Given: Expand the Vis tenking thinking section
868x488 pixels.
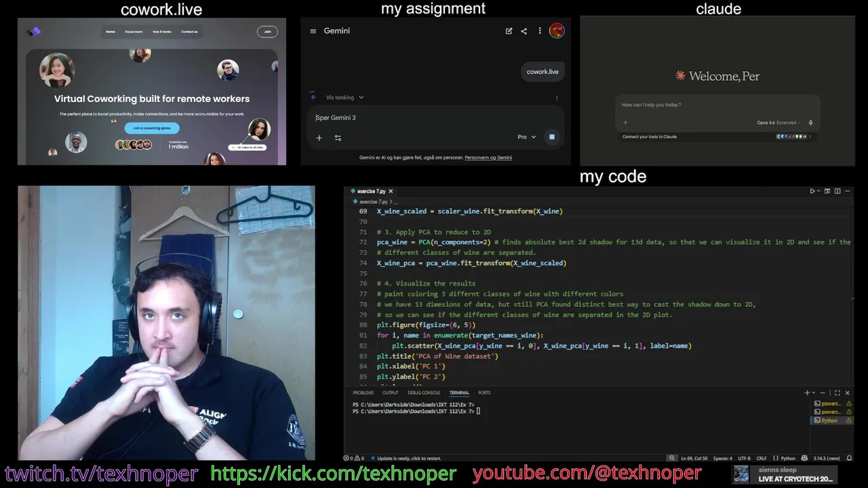Looking at the screenshot, I should point(344,98).
